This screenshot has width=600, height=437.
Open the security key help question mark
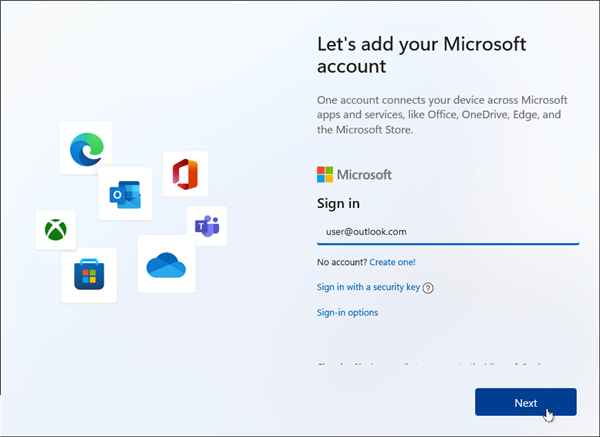click(428, 288)
